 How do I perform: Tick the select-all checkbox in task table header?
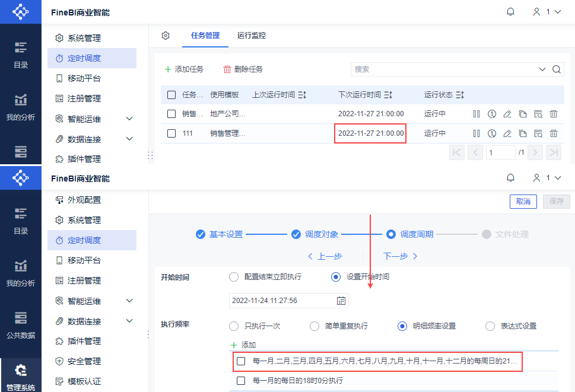click(x=171, y=95)
